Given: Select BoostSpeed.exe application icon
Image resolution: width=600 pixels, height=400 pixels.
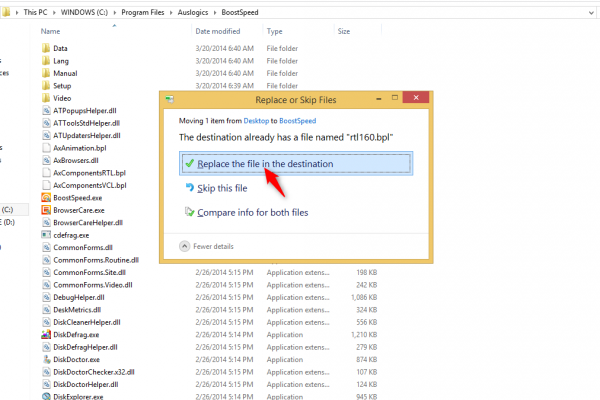Looking at the screenshot, I should pyautogui.click(x=46, y=198).
